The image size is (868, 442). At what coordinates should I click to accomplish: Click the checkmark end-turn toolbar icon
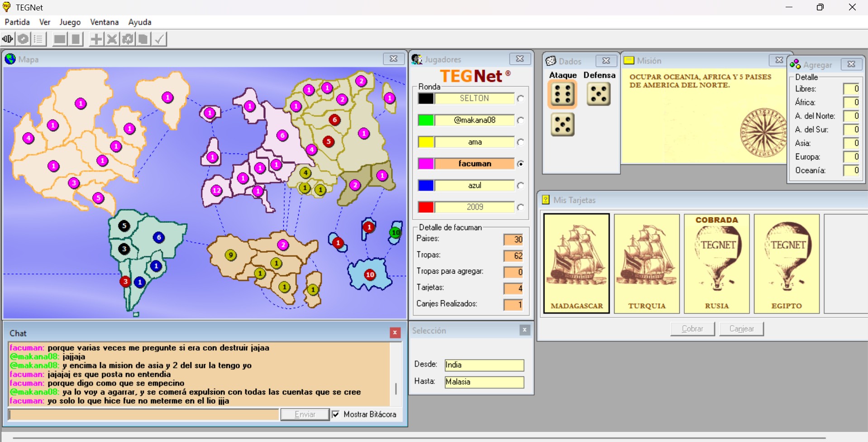point(159,39)
